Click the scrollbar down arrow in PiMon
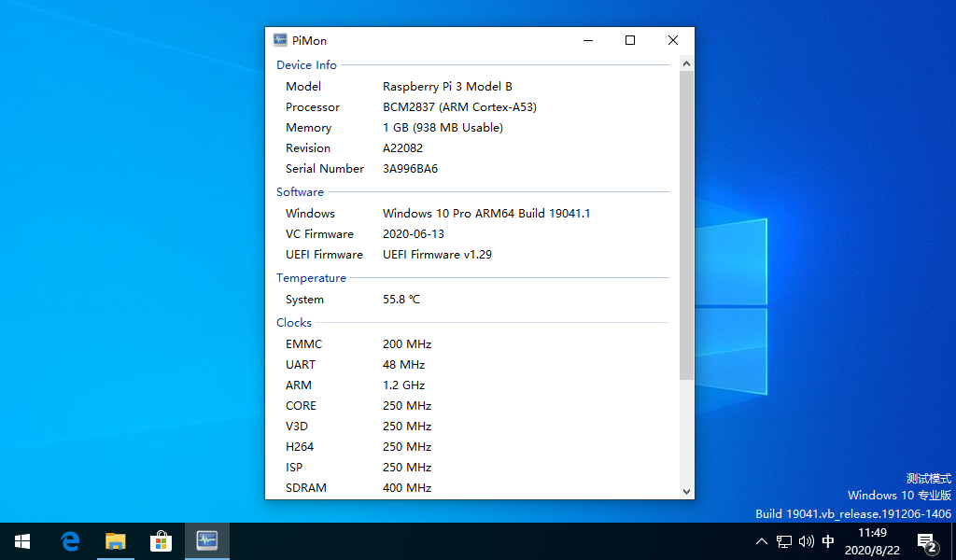956x560 pixels. coord(686,492)
